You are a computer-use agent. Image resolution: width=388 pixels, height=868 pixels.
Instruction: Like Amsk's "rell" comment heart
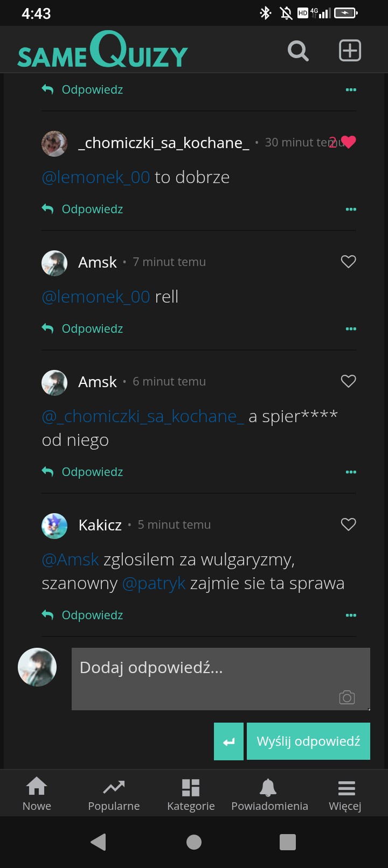(349, 262)
